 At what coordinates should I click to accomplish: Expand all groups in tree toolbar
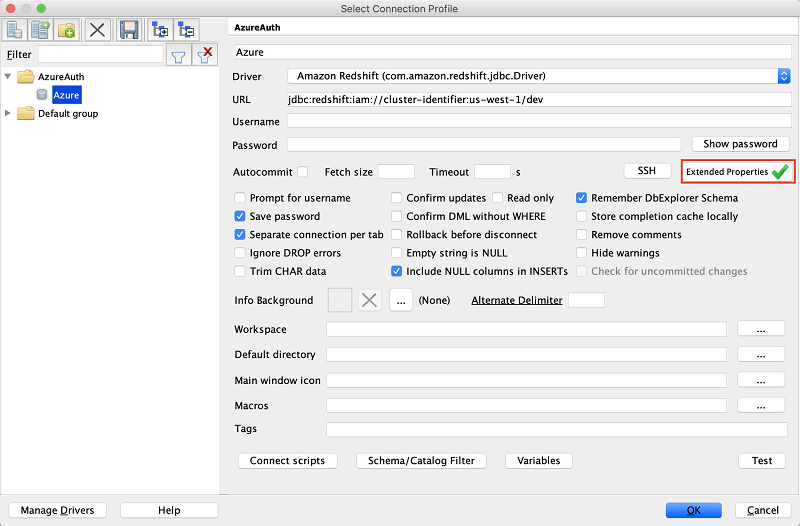160,30
